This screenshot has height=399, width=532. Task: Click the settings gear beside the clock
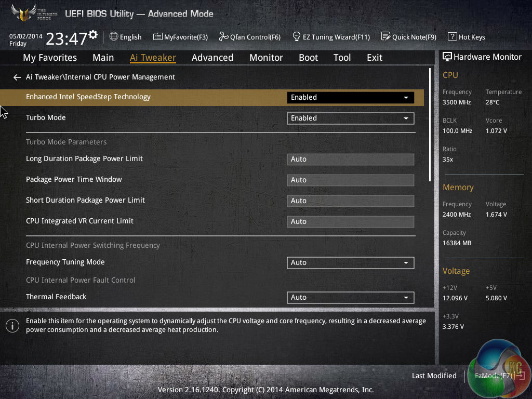point(93,35)
